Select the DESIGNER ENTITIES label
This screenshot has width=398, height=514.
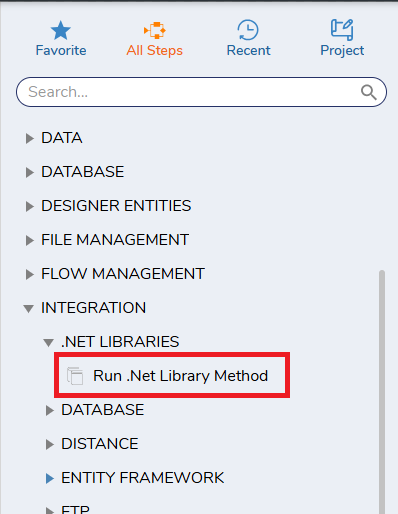(x=116, y=206)
